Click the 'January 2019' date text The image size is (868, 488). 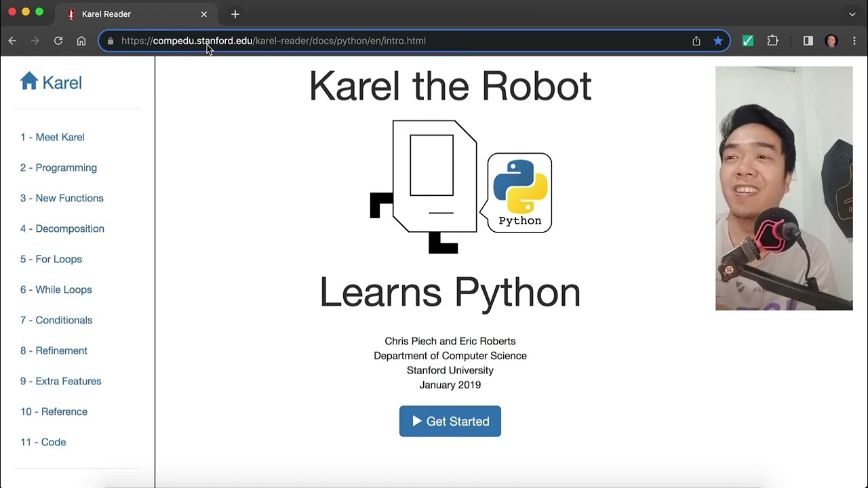pyautogui.click(x=450, y=385)
